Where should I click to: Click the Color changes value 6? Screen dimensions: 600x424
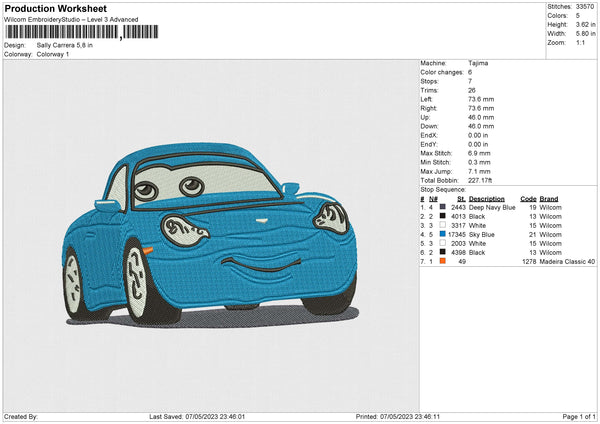470,72
